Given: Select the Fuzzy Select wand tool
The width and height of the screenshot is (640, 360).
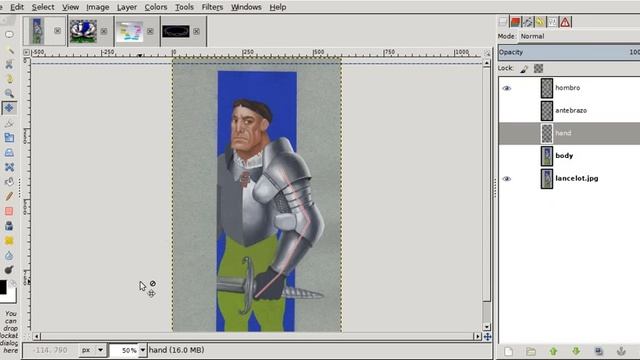Looking at the screenshot, I should pos(9,50).
